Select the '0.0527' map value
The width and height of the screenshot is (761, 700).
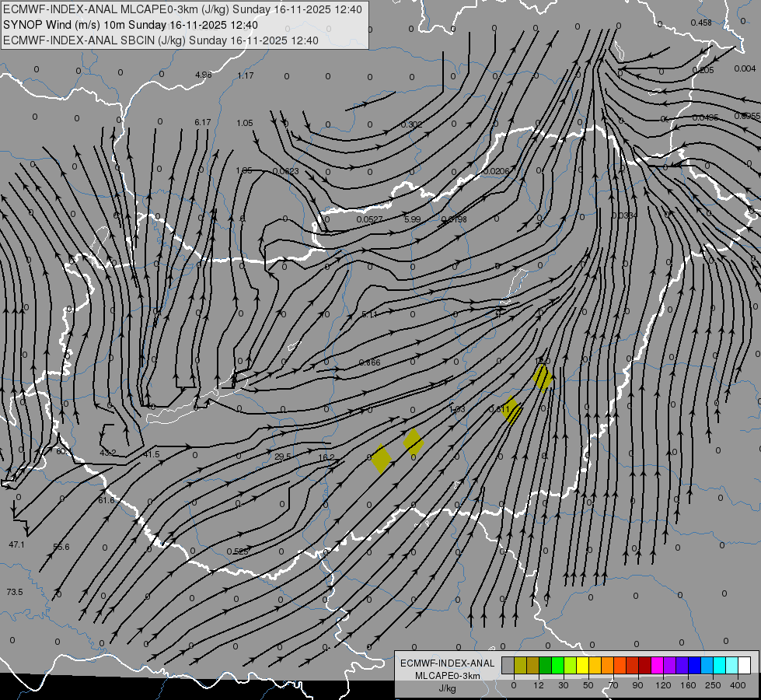(x=369, y=219)
